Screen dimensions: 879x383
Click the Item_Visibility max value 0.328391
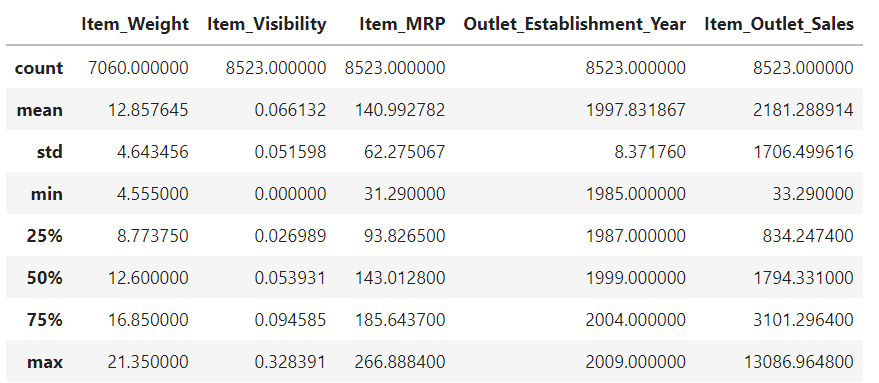[x=290, y=362]
